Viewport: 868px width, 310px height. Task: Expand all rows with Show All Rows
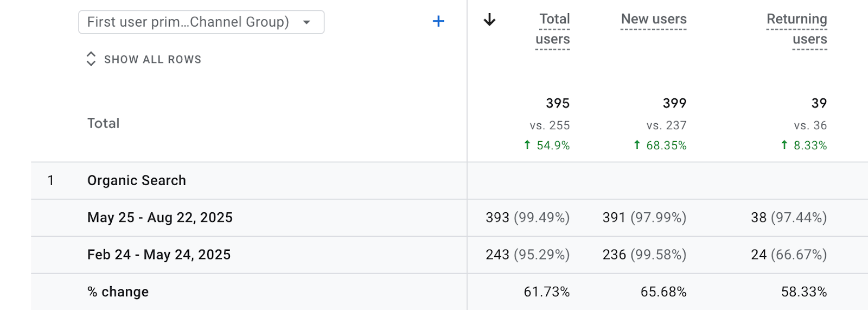tap(152, 60)
